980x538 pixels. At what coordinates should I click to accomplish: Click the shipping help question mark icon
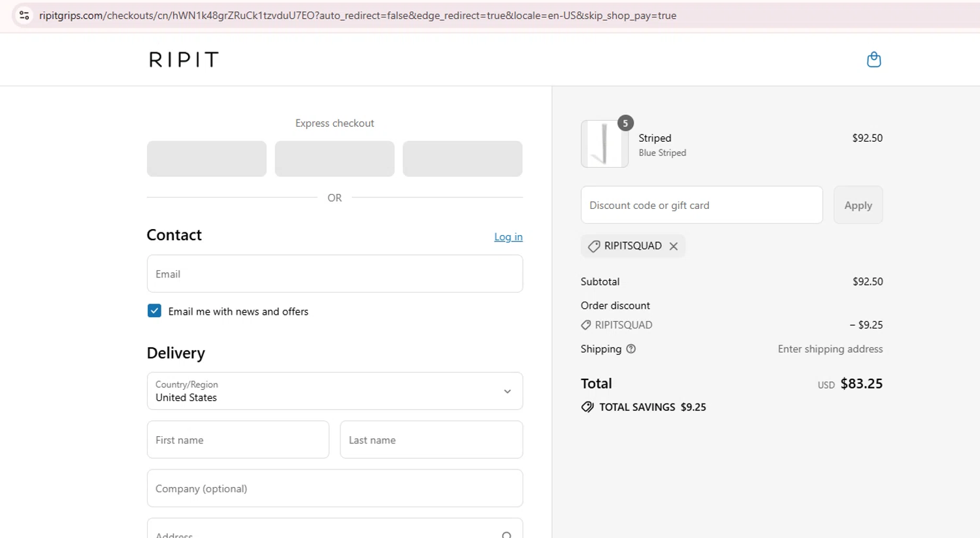pyautogui.click(x=631, y=349)
